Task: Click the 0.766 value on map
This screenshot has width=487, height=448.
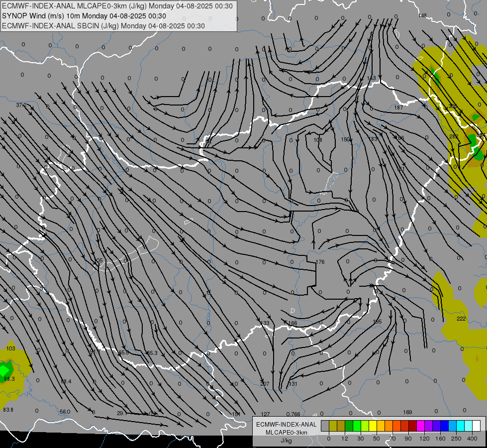Action: tap(293, 414)
